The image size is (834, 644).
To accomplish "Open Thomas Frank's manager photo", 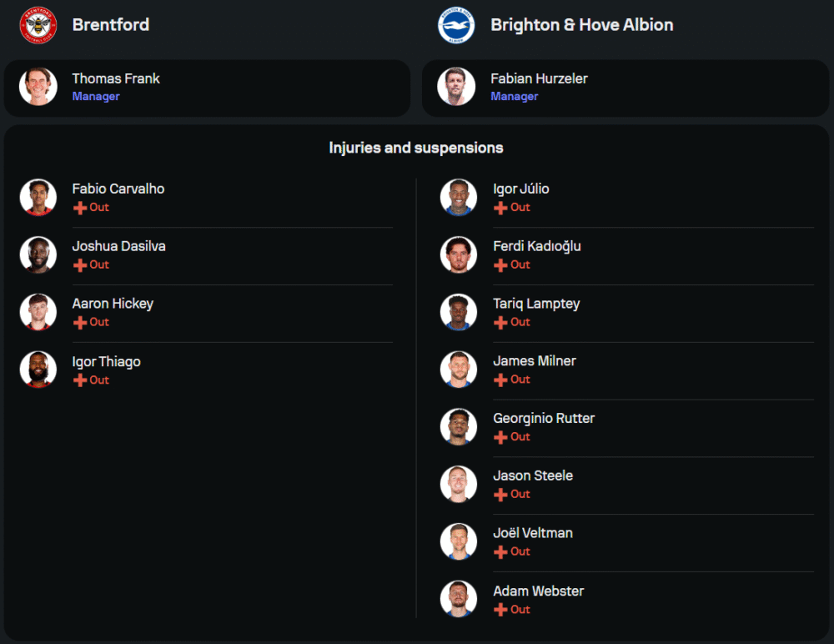I will pos(38,87).
